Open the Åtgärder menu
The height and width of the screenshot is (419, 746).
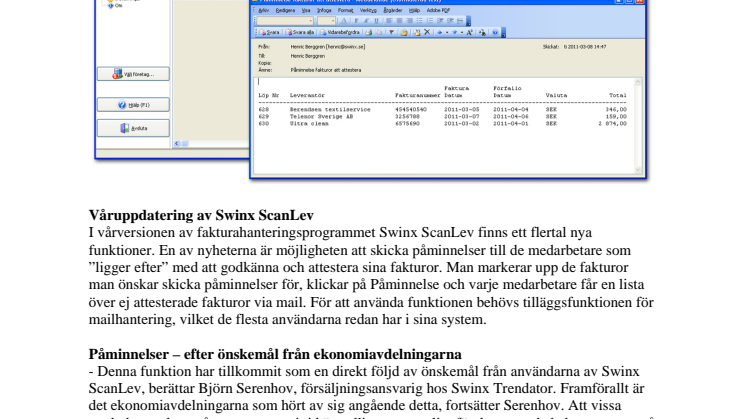pos(393,10)
